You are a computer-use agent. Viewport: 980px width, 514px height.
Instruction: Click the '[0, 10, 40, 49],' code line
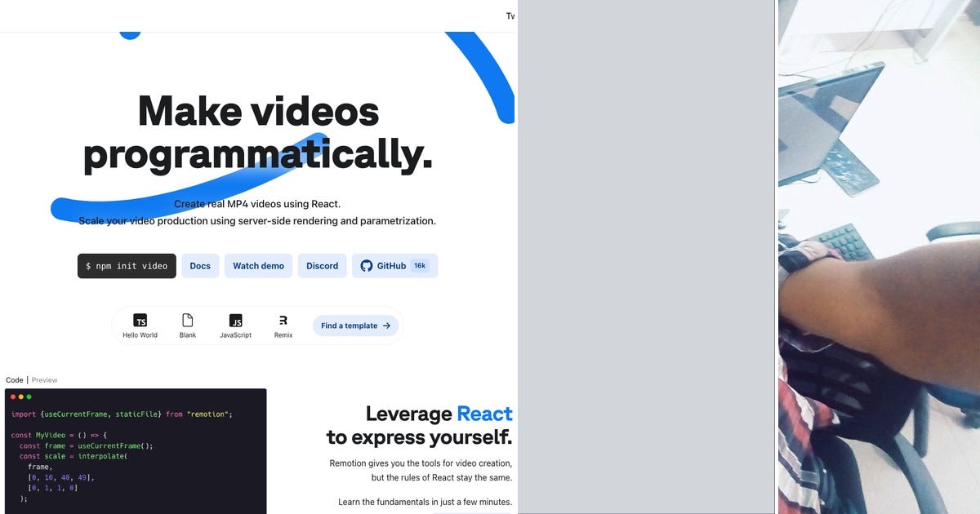click(x=61, y=478)
